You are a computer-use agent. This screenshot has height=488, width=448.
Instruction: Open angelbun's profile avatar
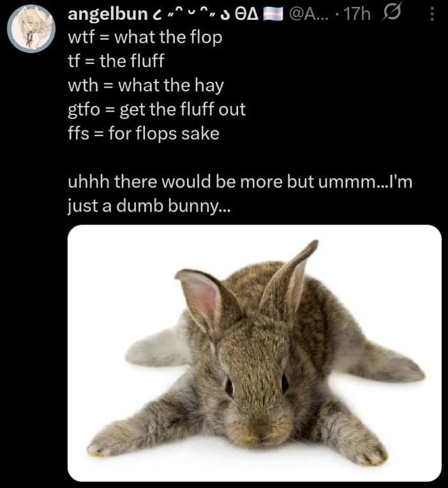pos(31,29)
